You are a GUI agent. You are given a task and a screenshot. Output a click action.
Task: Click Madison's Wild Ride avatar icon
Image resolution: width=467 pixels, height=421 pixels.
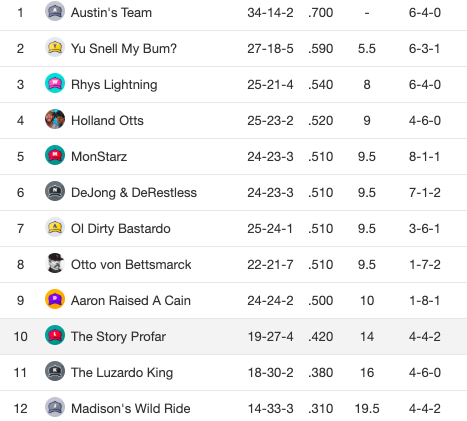(x=55, y=407)
